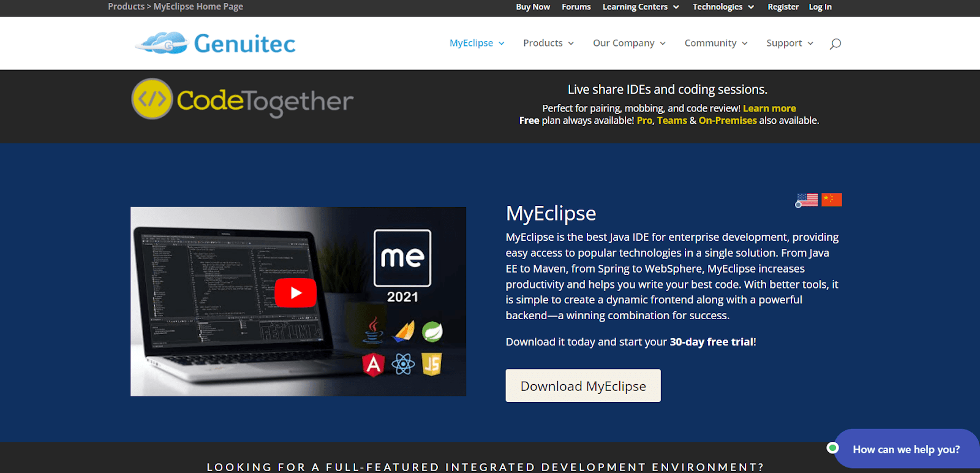The image size is (980, 473).
Task: Click the green chat status dot
Action: (832, 448)
